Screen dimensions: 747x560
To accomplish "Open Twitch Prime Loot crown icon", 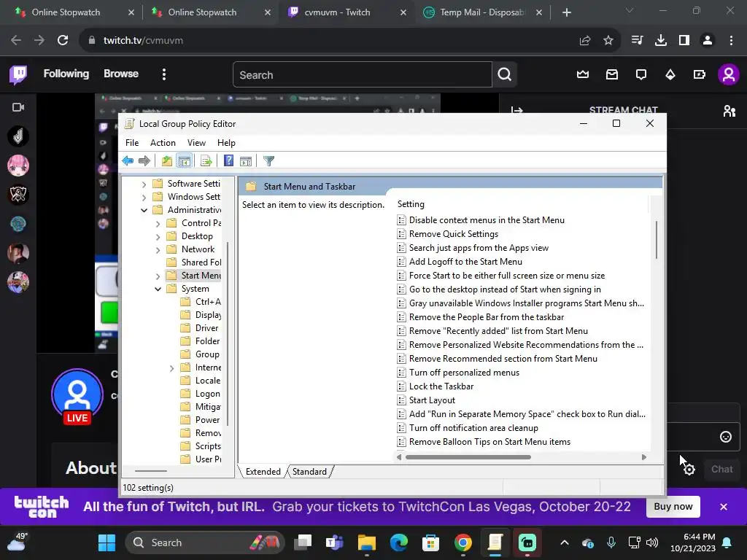I will pos(583,74).
